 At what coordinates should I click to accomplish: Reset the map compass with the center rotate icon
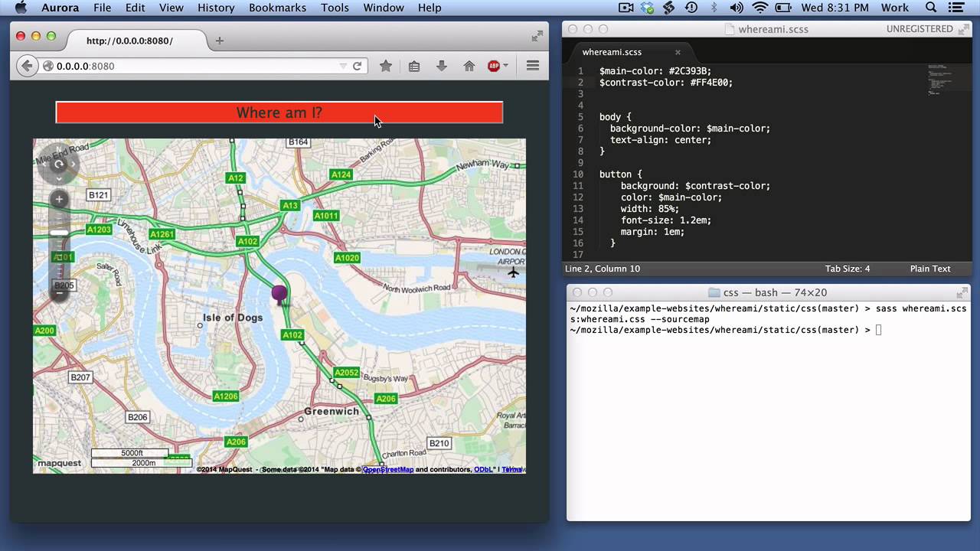59,164
